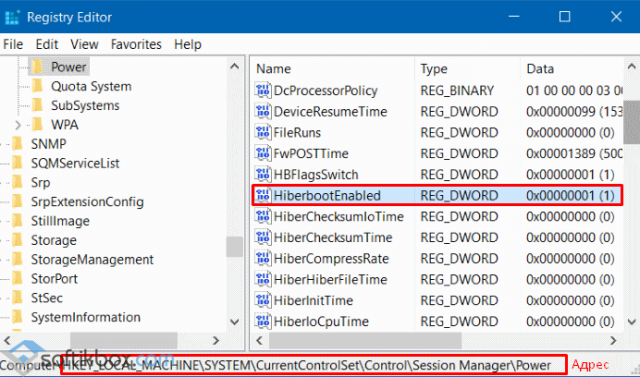Image resolution: width=640 pixels, height=377 pixels.
Task: Select the Power folder icon in tree
Action: (x=38, y=67)
